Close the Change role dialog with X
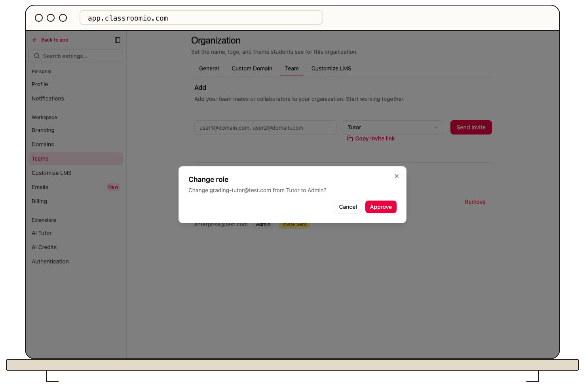This screenshot has height=392, width=585. pyautogui.click(x=397, y=176)
